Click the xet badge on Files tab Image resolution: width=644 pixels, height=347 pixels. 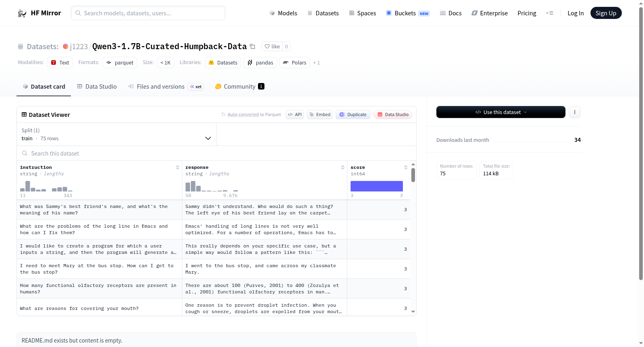(x=196, y=87)
